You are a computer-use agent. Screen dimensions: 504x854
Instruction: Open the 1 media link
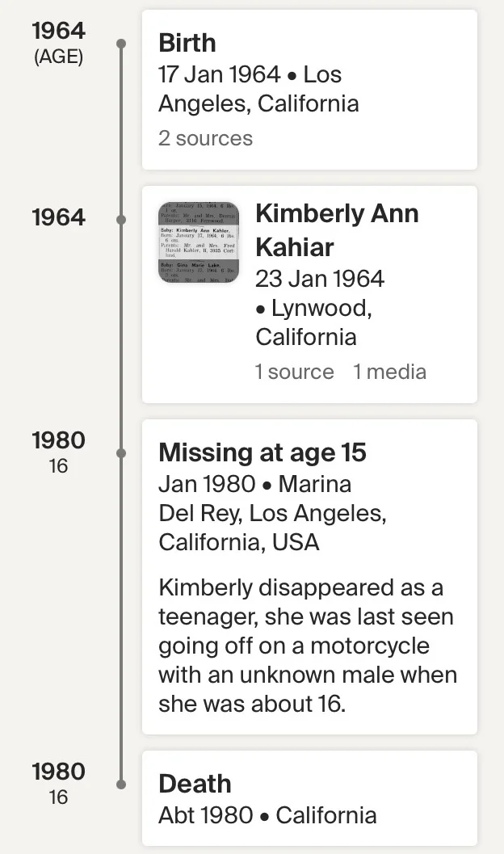(389, 372)
